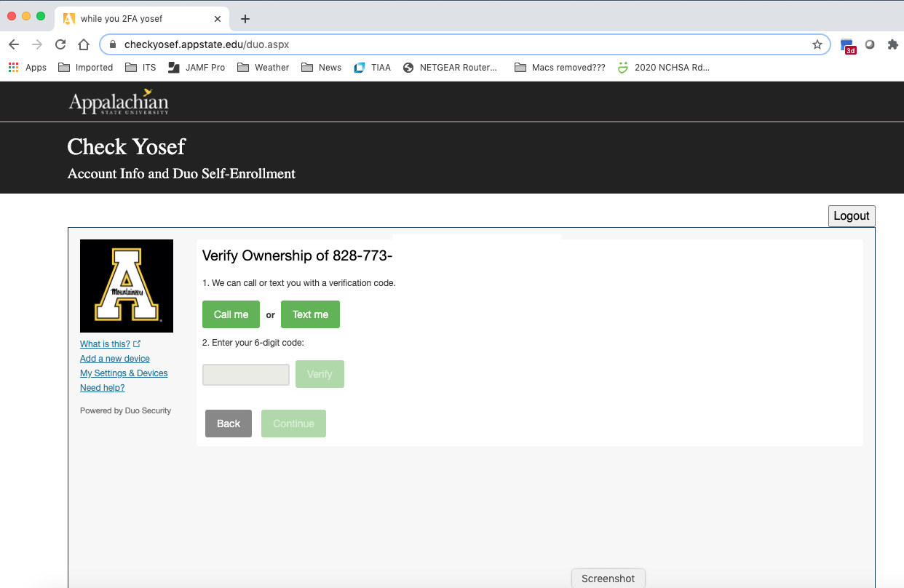The width and height of the screenshot is (904, 588).
Task: Open the Weather bookmarks folder
Action: click(263, 67)
